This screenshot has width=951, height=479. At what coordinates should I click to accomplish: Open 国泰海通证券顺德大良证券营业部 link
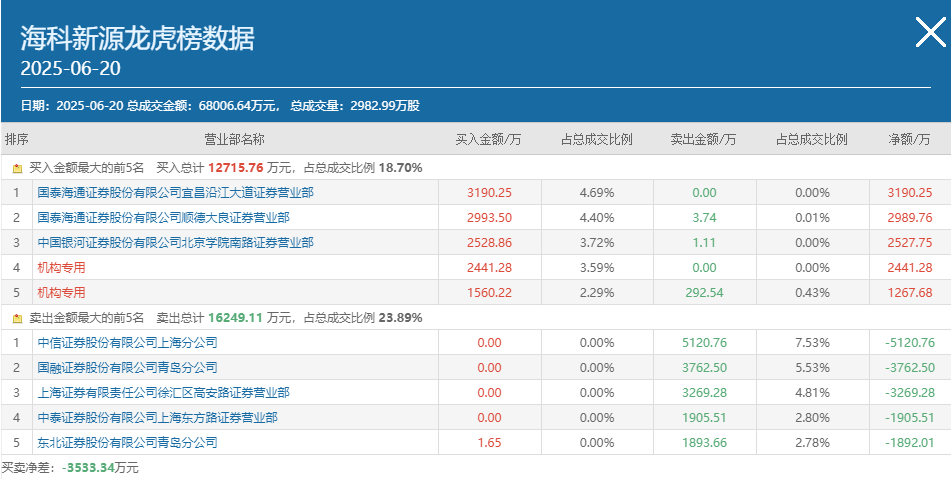pyautogui.click(x=163, y=218)
